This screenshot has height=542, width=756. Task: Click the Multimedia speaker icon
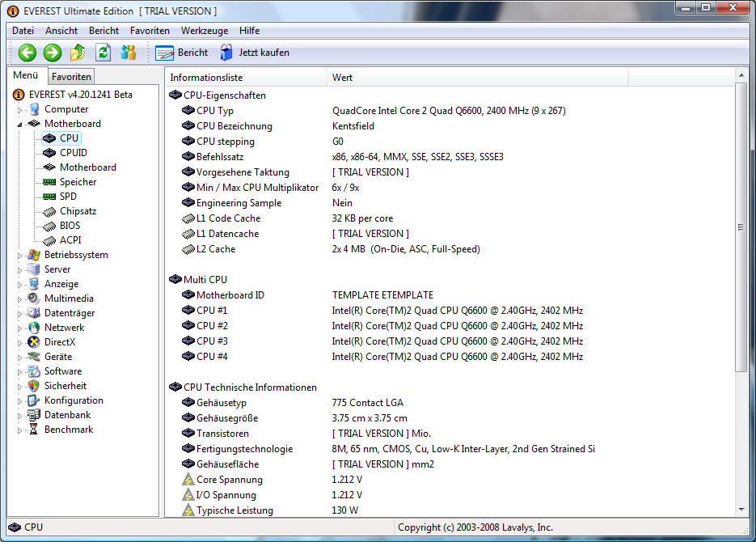pos(34,299)
